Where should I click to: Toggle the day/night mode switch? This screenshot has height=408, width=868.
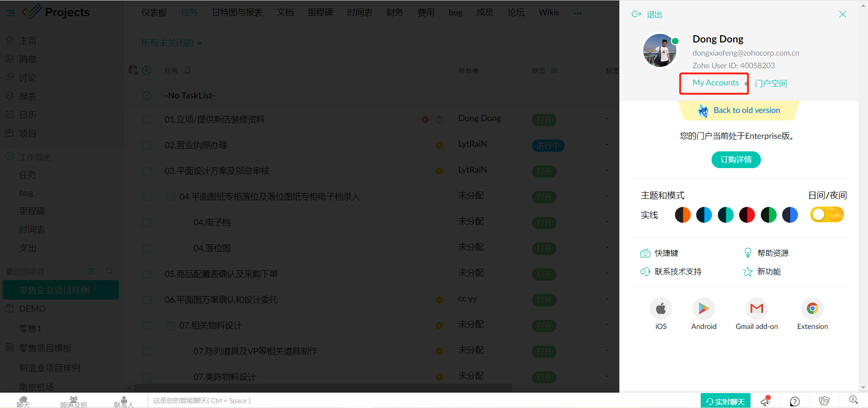coord(826,215)
